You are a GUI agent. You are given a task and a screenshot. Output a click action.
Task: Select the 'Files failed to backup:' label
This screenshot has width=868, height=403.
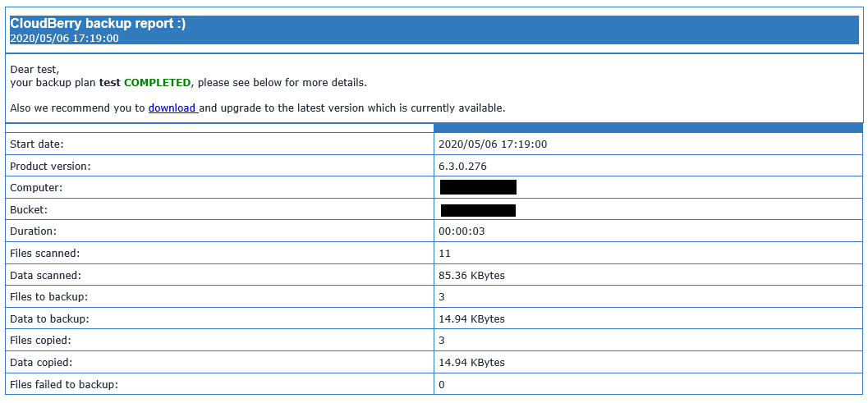(x=64, y=384)
